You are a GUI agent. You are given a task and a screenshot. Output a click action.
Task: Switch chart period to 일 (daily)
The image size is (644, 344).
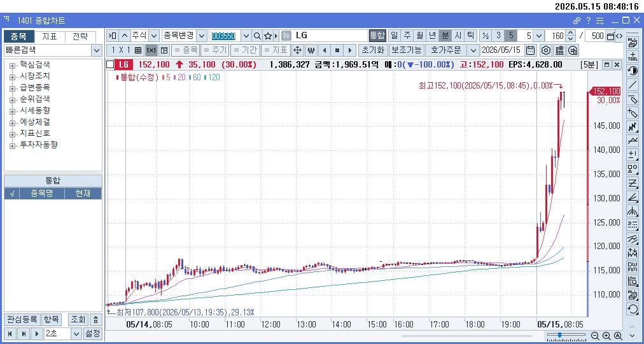[x=395, y=36]
